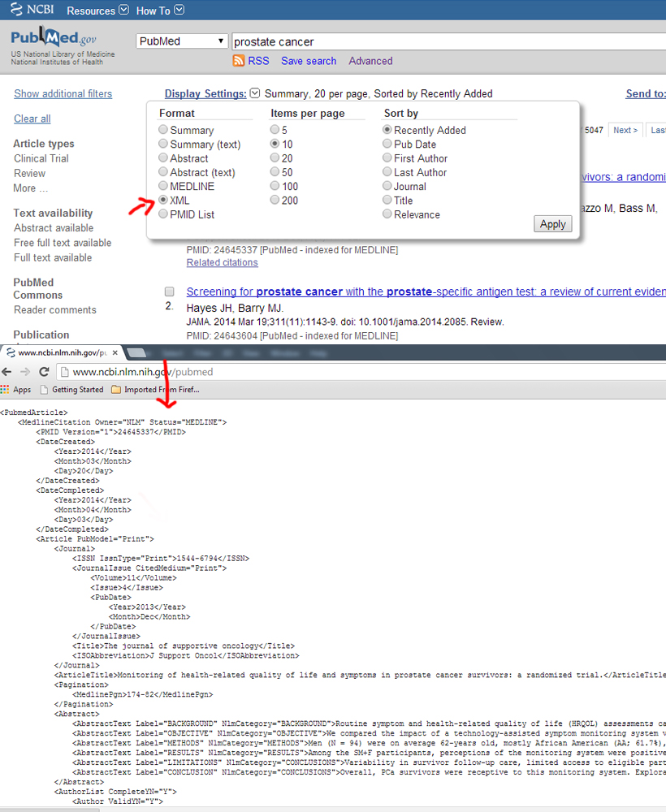
Task: Expand the Resources menu
Action: 97,11
